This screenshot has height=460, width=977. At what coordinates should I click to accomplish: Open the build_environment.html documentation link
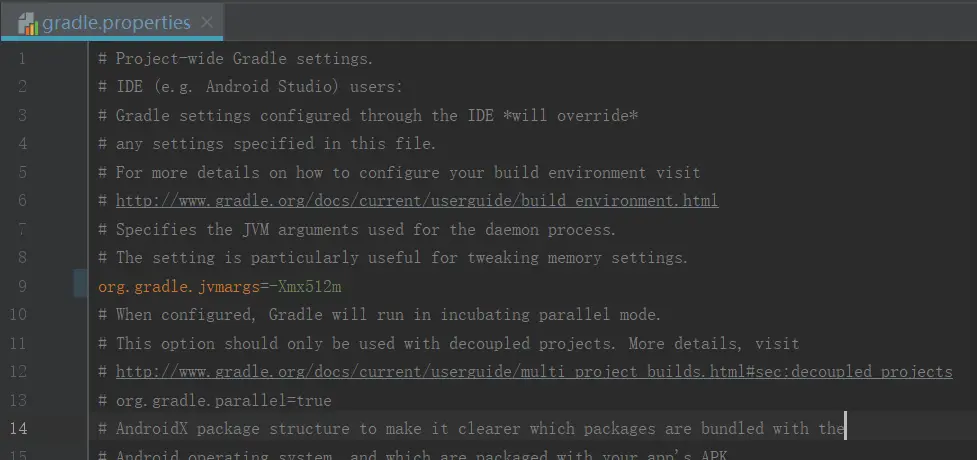click(417, 201)
